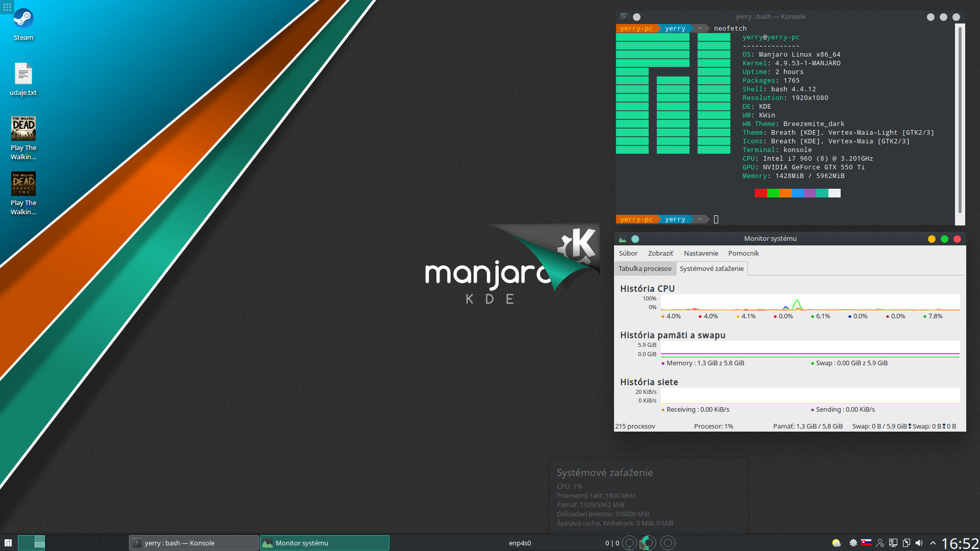Expand hidden system tray icons
The width and height of the screenshot is (980, 551).
click(x=933, y=543)
